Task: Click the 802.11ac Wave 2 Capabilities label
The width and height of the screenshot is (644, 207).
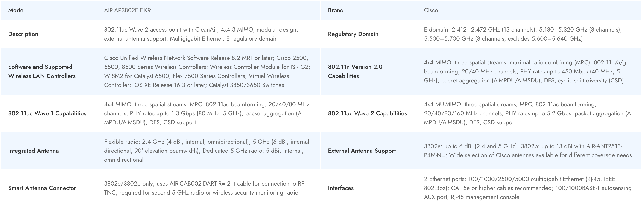Action: click(367, 113)
